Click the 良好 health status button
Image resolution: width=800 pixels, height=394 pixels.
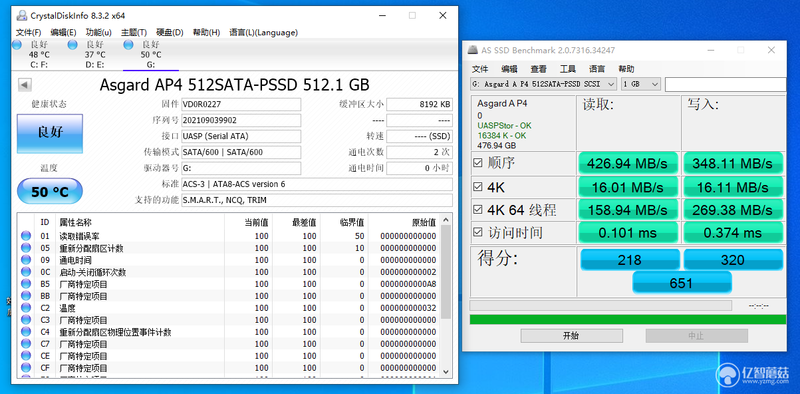(x=50, y=133)
